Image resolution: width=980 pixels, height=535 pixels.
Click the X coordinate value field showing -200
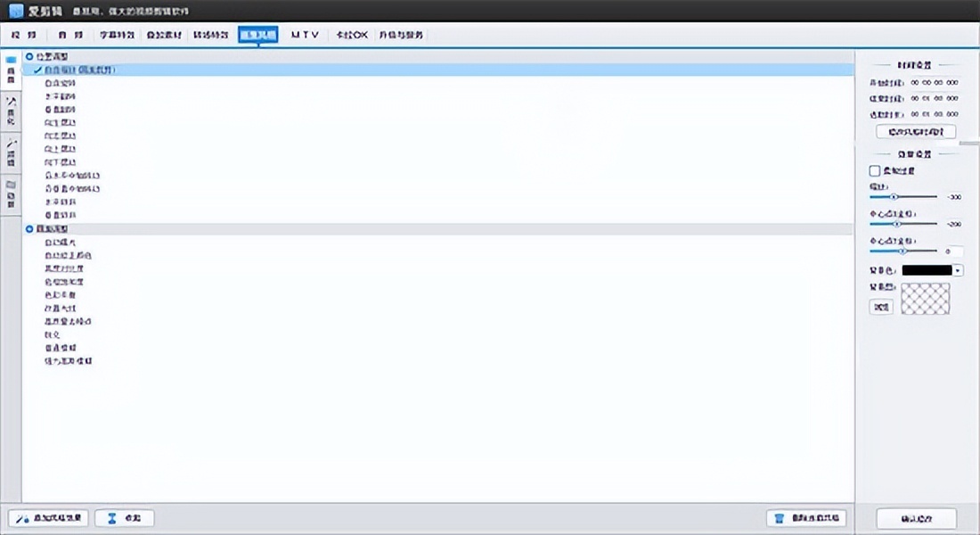coord(953,224)
